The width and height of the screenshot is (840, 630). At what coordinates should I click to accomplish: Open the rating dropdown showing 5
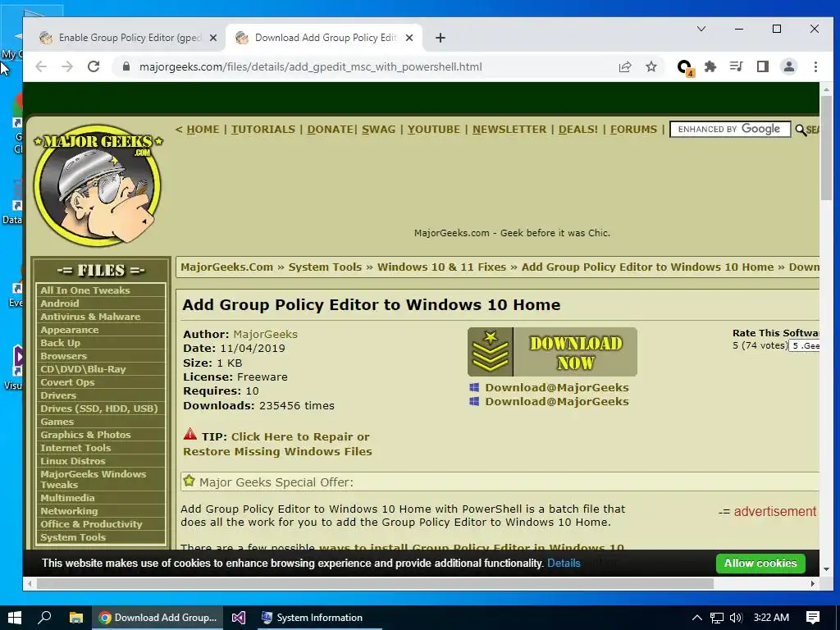pos(806,346)
